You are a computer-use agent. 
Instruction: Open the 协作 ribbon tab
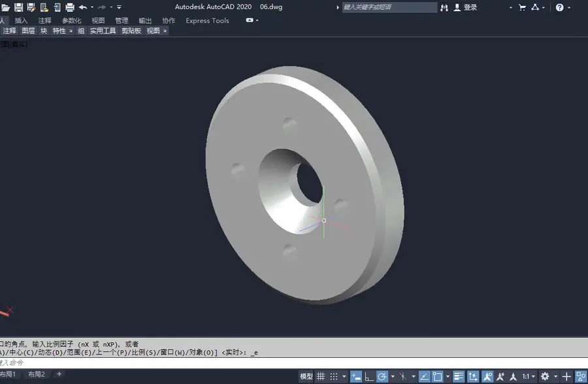(x=169, y=21)
